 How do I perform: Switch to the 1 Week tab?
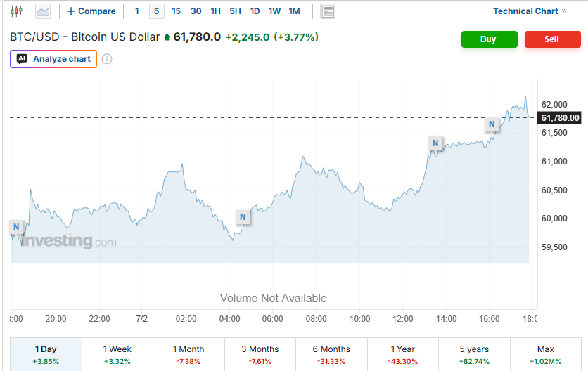coord(117,355)
